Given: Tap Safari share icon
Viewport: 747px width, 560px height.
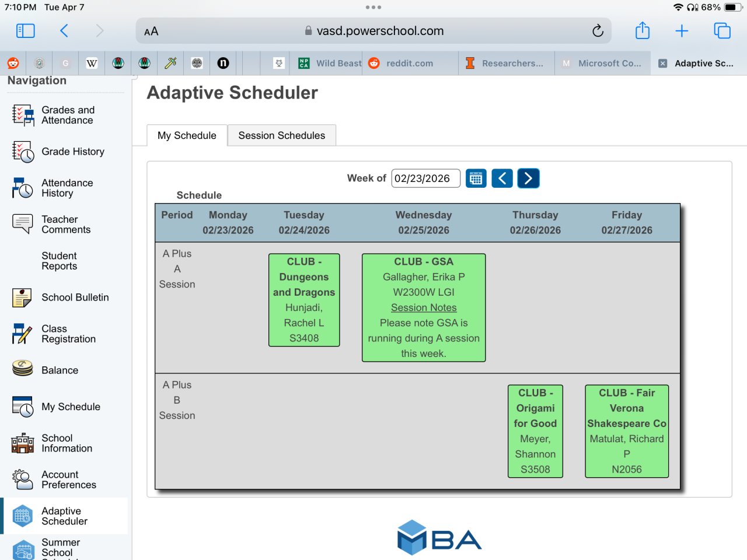Looking at the screenshot, I should pos(643,31).
